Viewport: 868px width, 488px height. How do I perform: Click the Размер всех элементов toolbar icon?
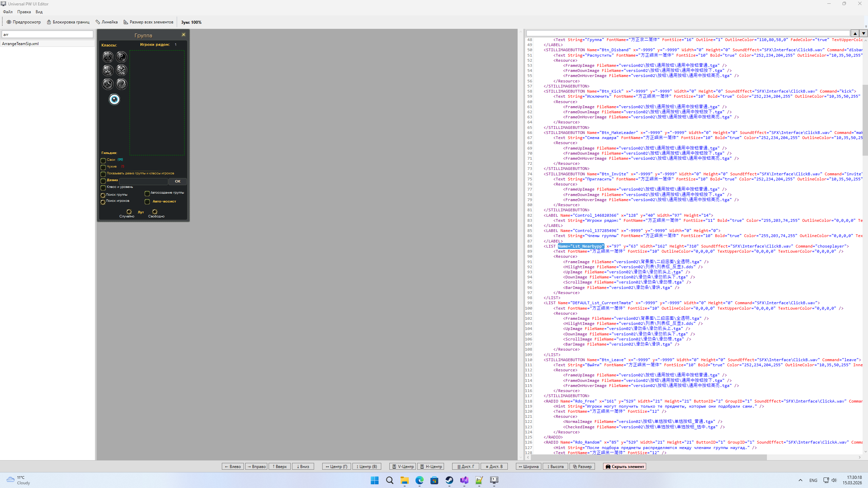pyautogui.click(x=126, y=22)
